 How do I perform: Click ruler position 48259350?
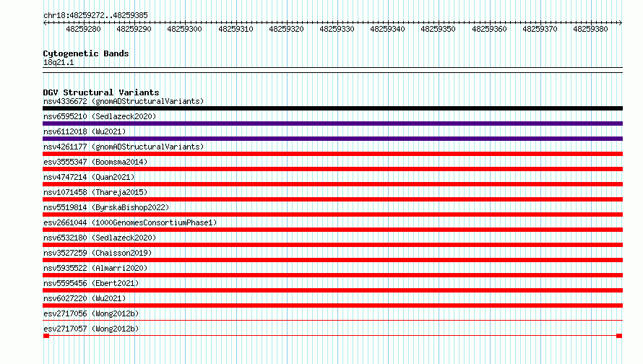[438, 29]
